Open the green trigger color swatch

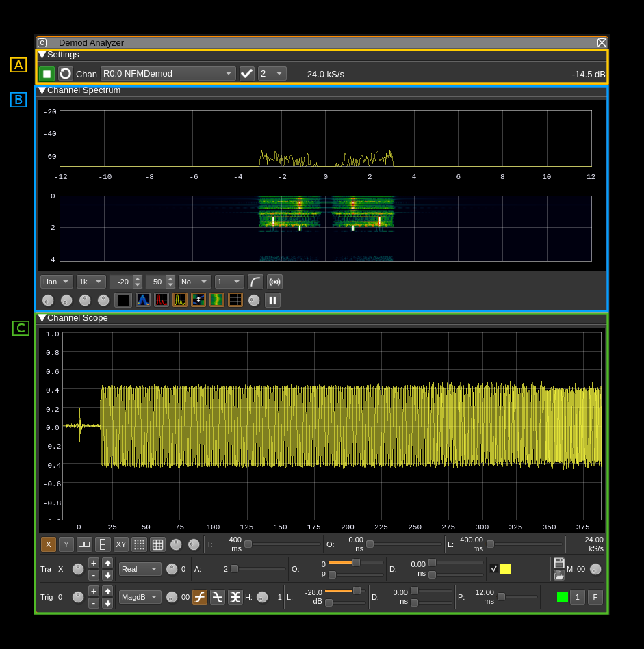(563, 597)
